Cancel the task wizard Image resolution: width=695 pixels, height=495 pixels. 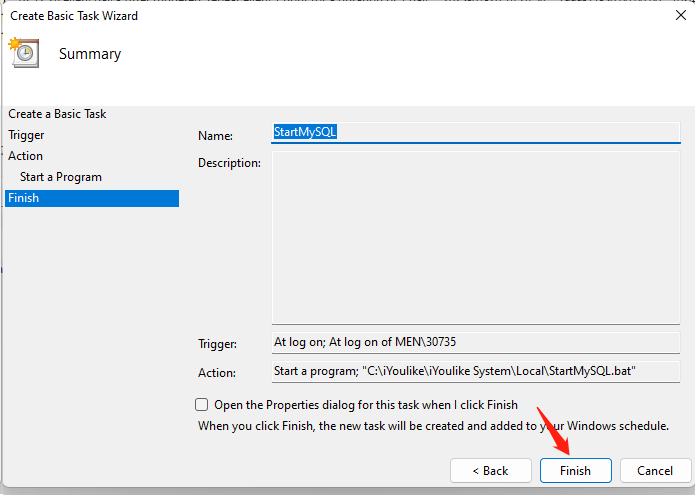pos(655,470)
